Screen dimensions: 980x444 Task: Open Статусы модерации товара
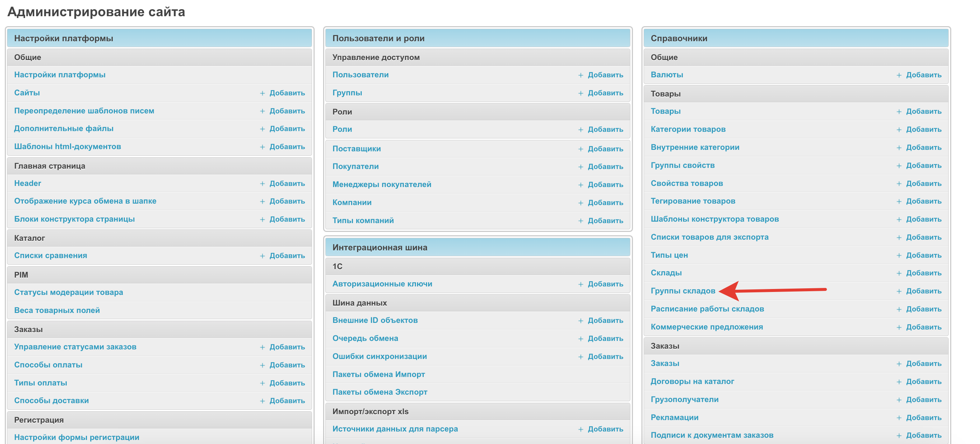[69, 292]
